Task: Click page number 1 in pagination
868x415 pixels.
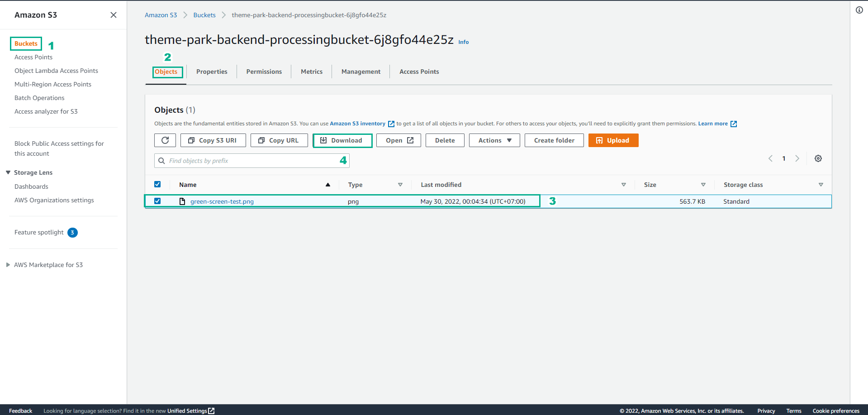Action: (x=784, y=158)
